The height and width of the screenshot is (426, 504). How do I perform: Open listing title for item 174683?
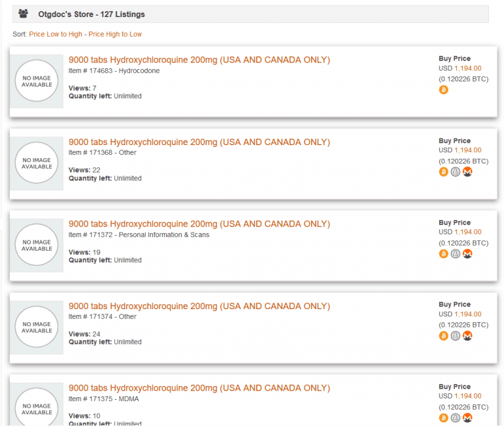click(x=199, y=60)
